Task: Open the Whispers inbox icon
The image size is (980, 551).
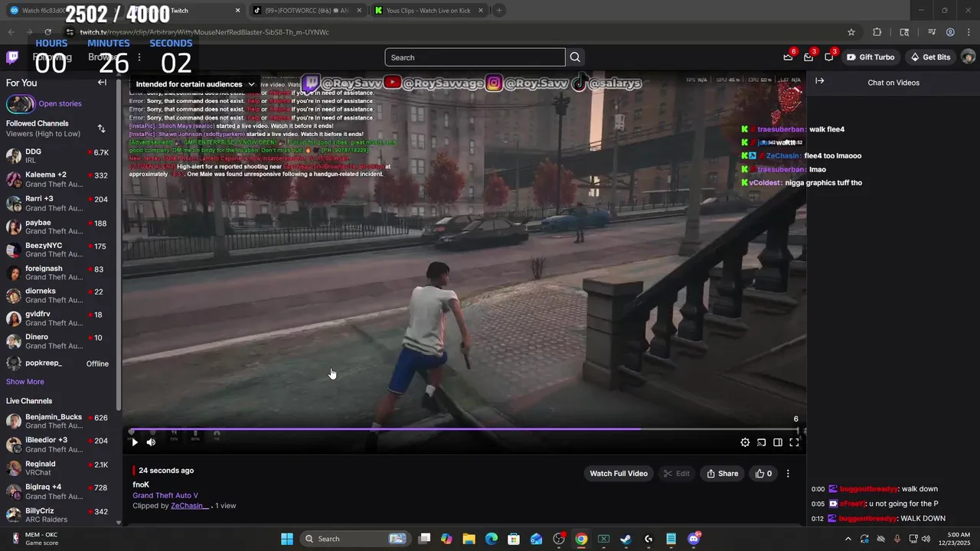Action: tap(808, 57)
